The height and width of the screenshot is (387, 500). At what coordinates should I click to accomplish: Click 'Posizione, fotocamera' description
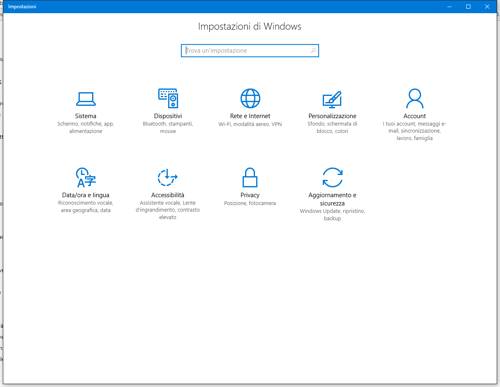pos(250,203)
